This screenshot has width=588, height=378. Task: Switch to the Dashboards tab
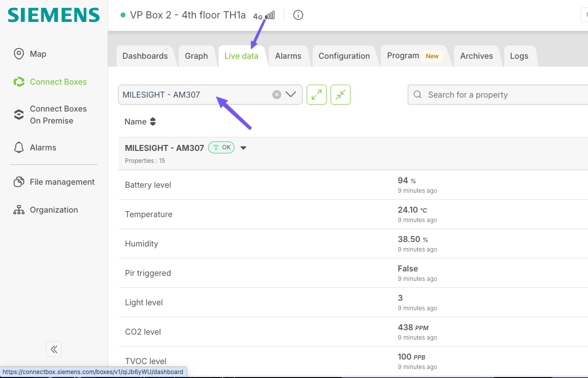[145, 56]
